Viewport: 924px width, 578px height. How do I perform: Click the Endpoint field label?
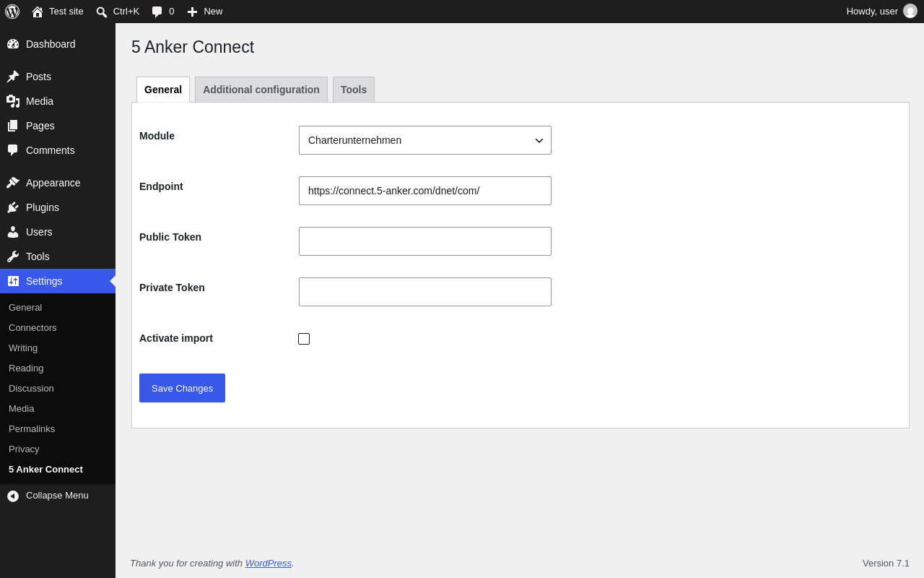[161, 186]
